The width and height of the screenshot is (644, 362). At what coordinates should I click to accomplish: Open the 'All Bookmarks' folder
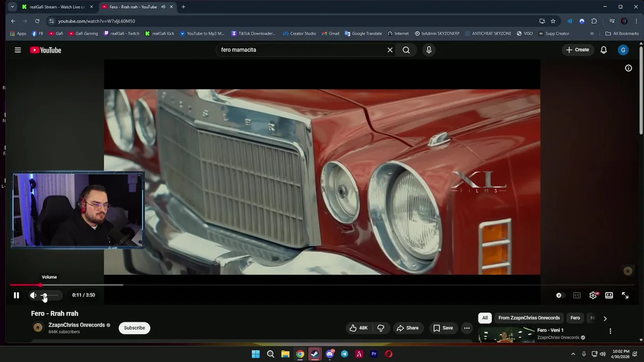[622, 34]
